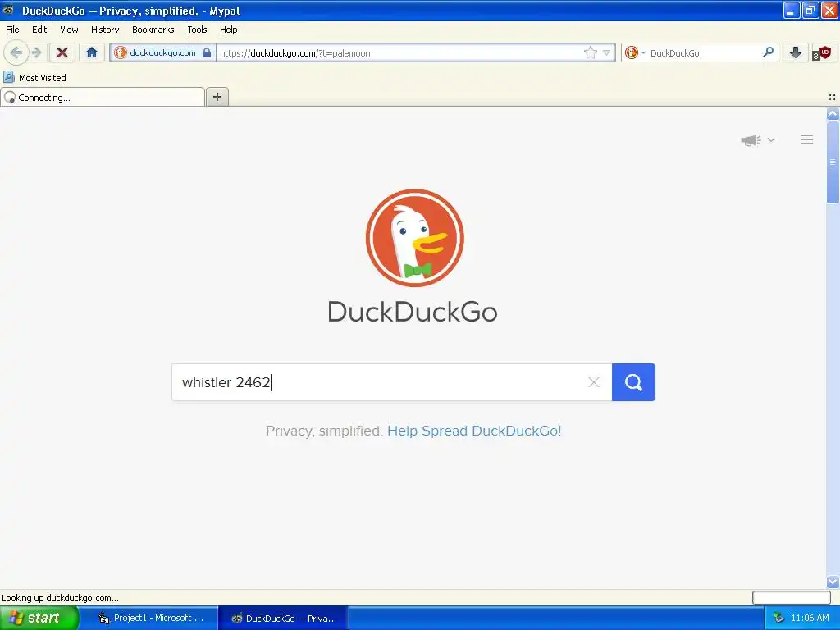Viewport: 840px width, 630px height.
Task: Click the Mypal title bar raccoon icon
Action: pos(8,10)
